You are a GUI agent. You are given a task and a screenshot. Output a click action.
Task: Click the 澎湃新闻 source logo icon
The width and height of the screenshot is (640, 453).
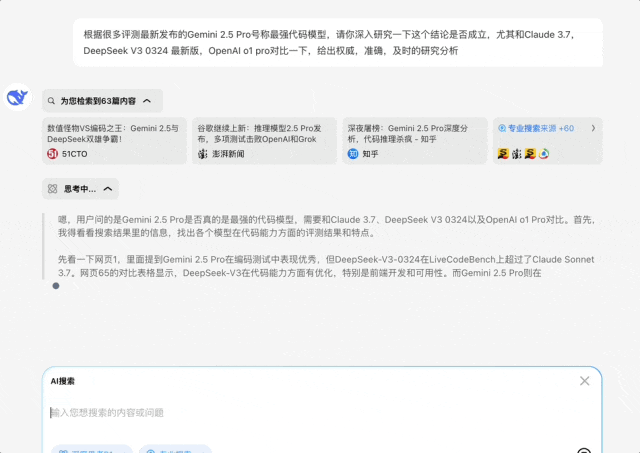pos(203,154)
